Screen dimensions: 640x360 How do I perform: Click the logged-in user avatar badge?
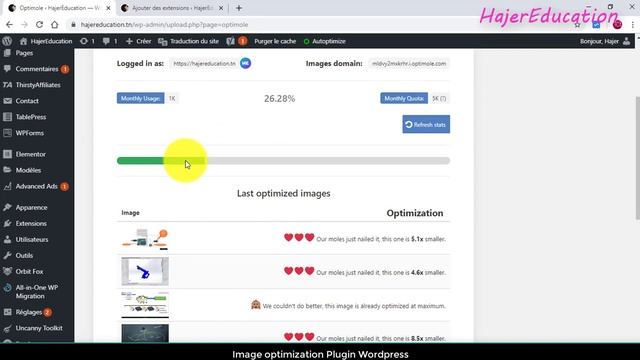245,63
